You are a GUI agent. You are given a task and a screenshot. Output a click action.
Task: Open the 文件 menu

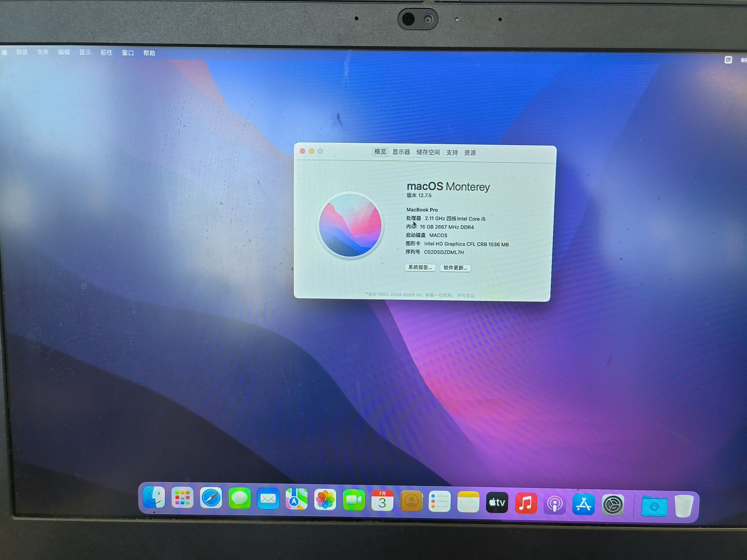pos(43,52)
